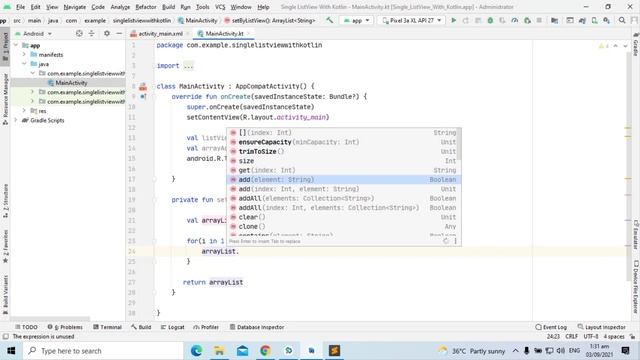Open the app run configuration dropdown
640x360 pixels.
pyautogui.click(x=356, y=20)
